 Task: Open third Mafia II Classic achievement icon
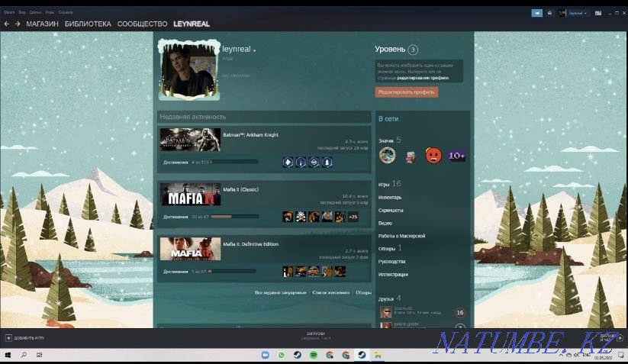(x=314, y=217)
